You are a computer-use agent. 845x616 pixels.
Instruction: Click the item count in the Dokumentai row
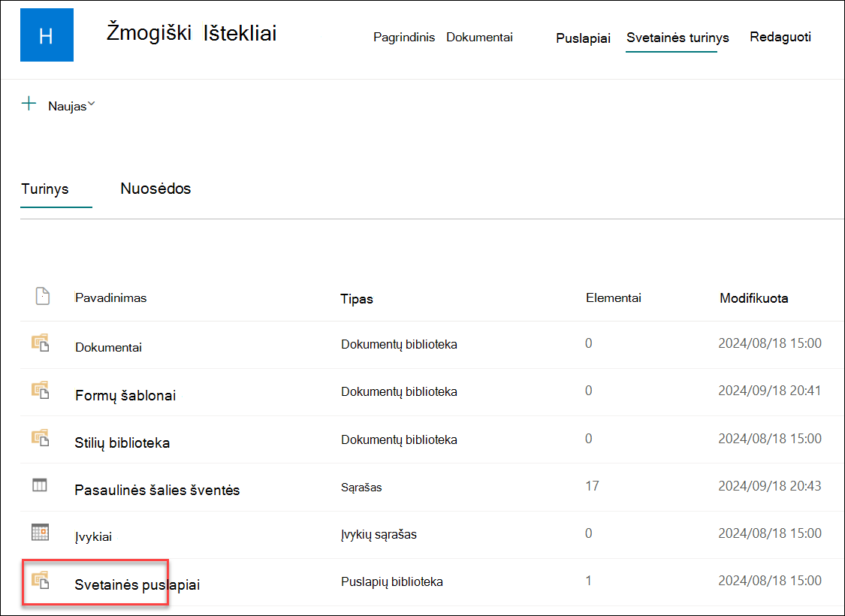point(588,343)
